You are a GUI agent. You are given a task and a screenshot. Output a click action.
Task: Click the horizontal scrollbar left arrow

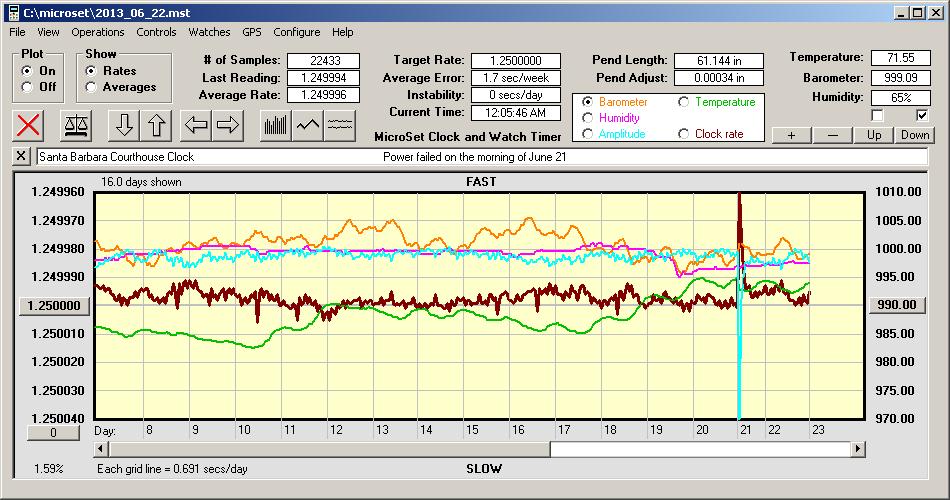point(102,449)
